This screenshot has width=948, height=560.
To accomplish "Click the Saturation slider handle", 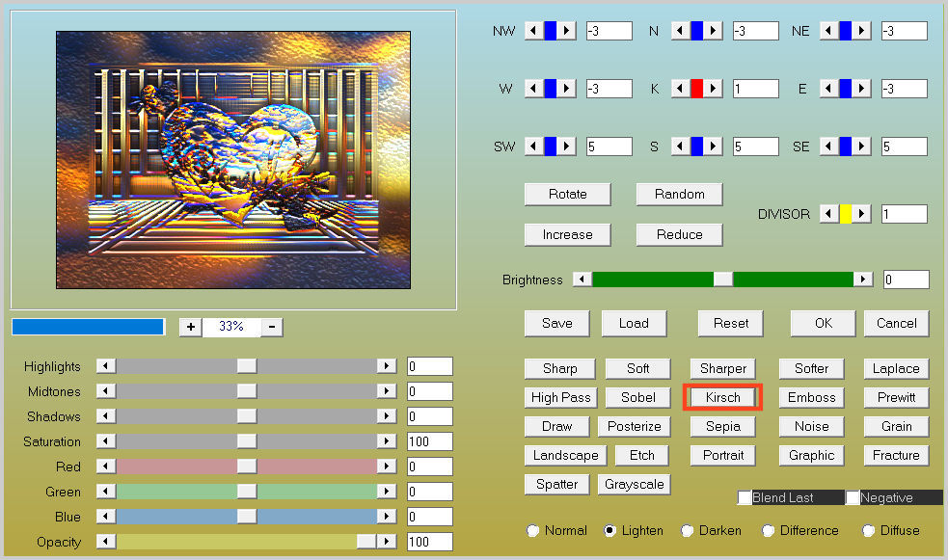I will [x=247, y=441].
